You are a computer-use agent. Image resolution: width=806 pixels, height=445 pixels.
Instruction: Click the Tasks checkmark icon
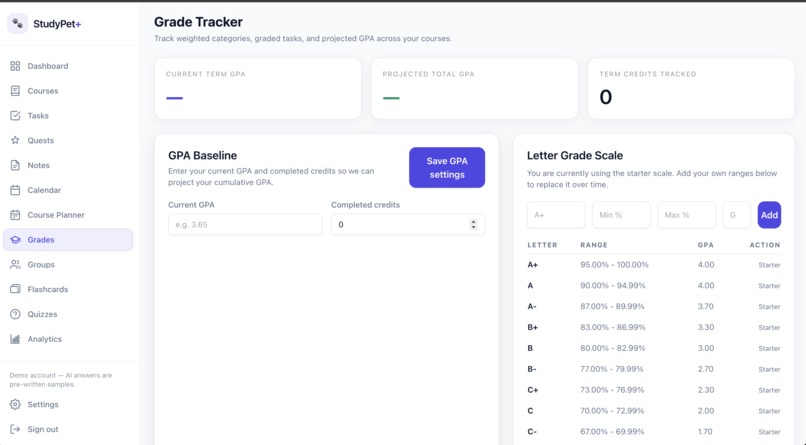coord(15,116)
